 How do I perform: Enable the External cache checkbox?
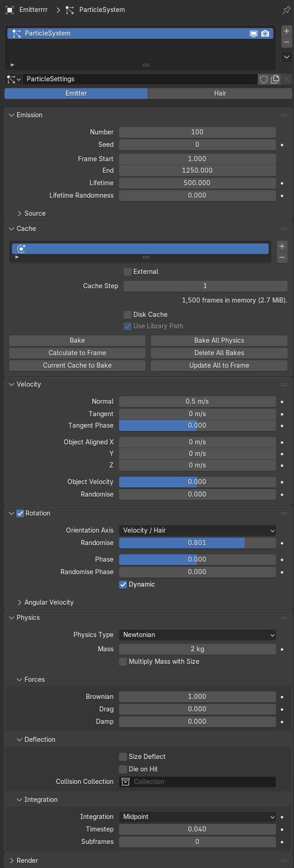click(x=128, y=272)
